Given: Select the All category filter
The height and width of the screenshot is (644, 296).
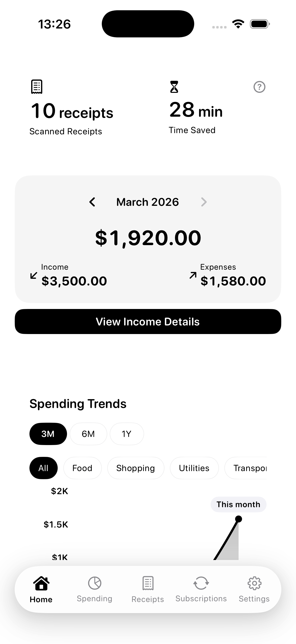Looking at the screenshot, I should click(x=43, y=468).
